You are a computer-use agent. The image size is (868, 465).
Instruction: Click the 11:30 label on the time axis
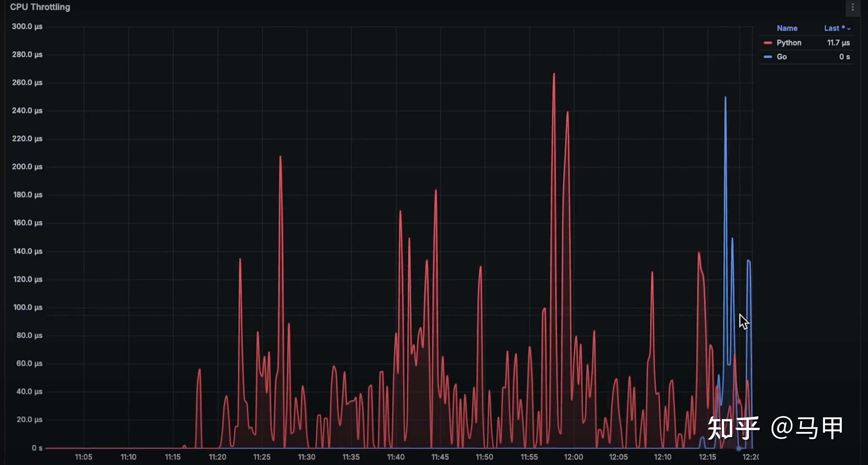pos(306,457)
